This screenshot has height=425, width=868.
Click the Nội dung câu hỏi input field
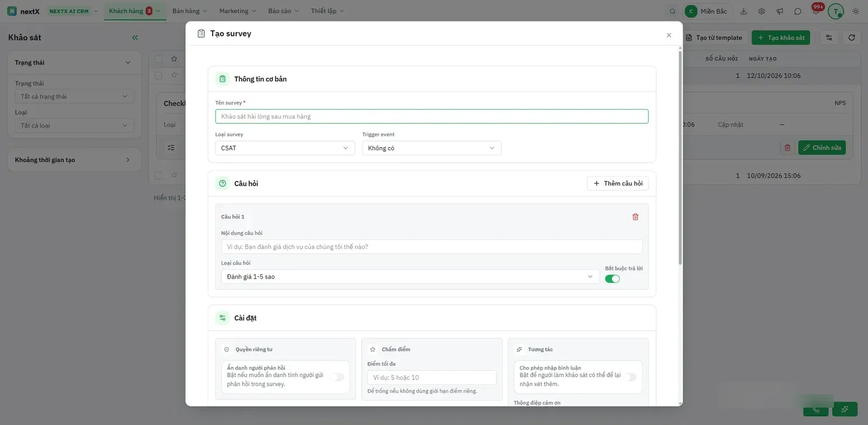432,247
